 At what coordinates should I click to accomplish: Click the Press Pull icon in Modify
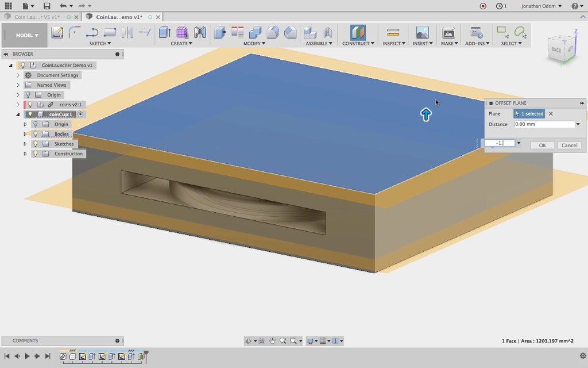[219, 33]
